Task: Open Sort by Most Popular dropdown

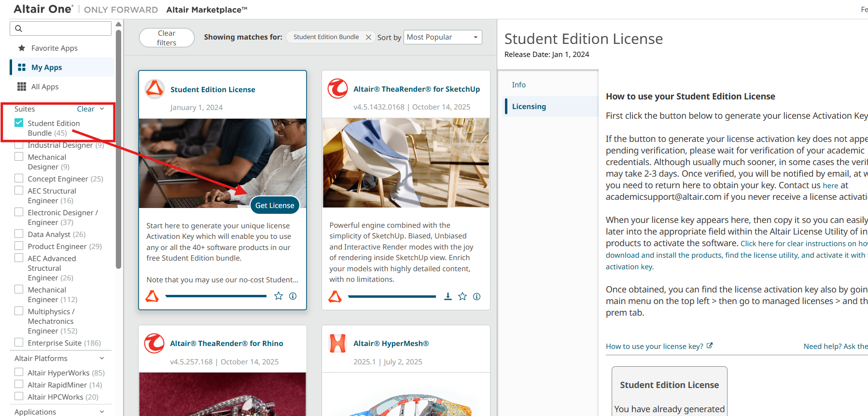Action: pyautogui.click(x=443, y=37)
